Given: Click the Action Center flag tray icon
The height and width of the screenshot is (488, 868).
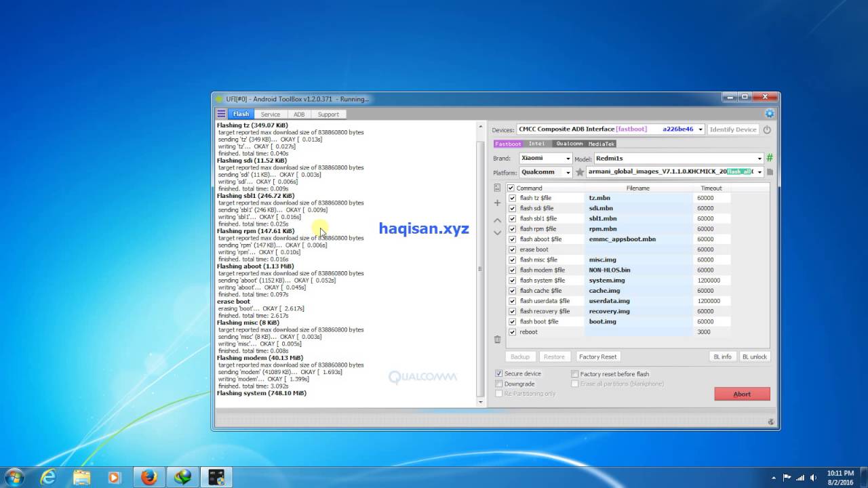Looking at the screenshot, I should click(787, 477).
